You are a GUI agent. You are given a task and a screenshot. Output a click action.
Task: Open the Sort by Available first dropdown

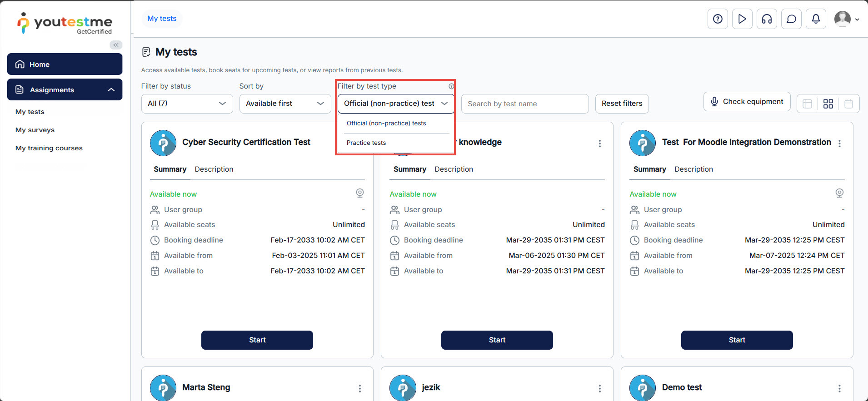pos(285,104)
